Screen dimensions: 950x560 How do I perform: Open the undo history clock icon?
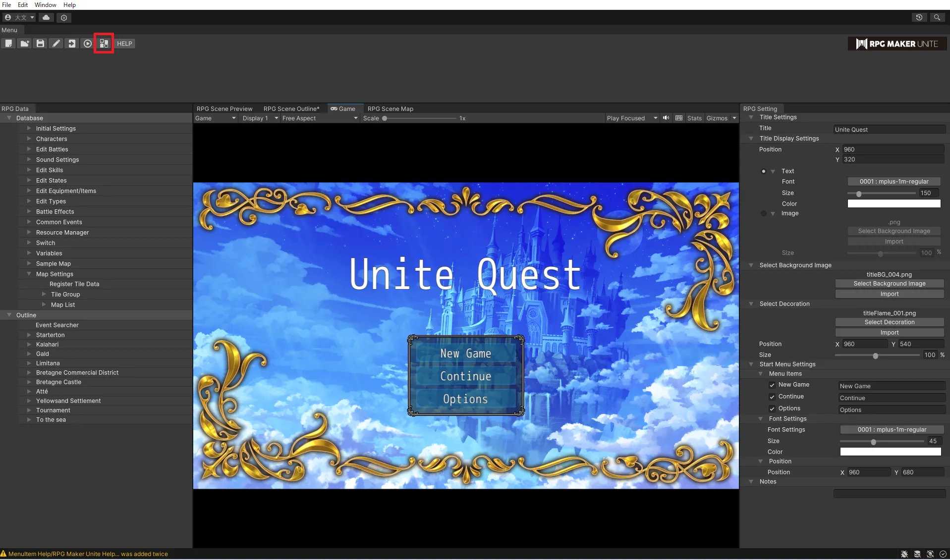click(x=919, y=17)
